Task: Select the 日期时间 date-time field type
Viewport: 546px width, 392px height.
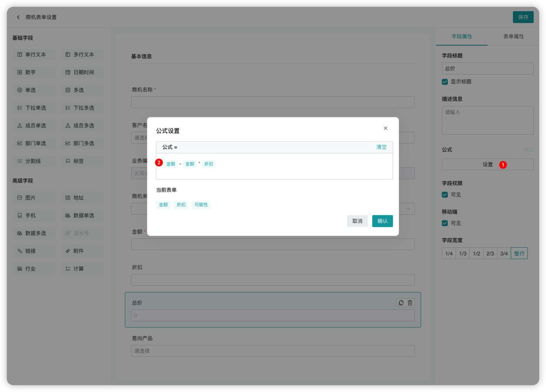Action: [82, 72]
